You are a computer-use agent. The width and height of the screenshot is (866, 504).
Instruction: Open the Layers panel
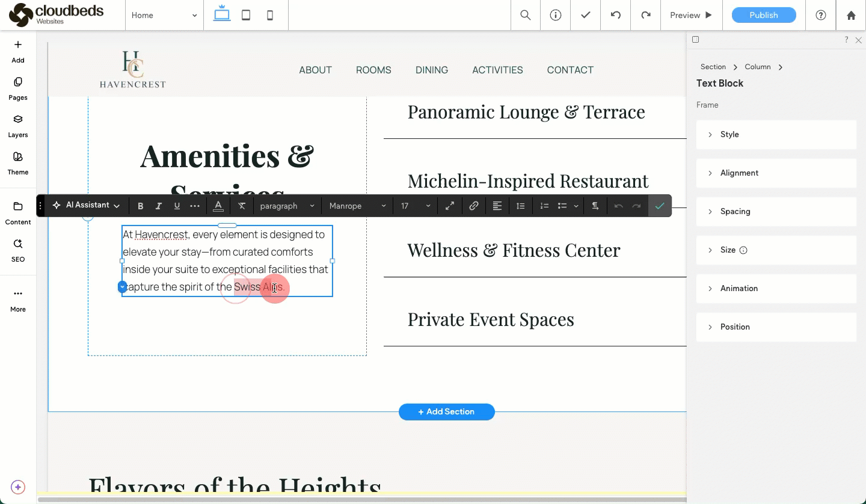[18, 125]
